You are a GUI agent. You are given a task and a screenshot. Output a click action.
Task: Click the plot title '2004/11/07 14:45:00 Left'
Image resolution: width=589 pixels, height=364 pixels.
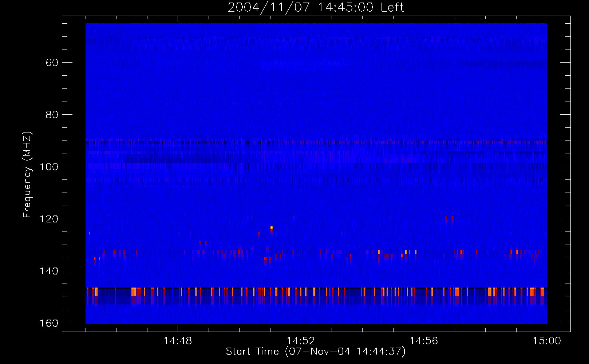pyautogui.click(x=316, y=7)
